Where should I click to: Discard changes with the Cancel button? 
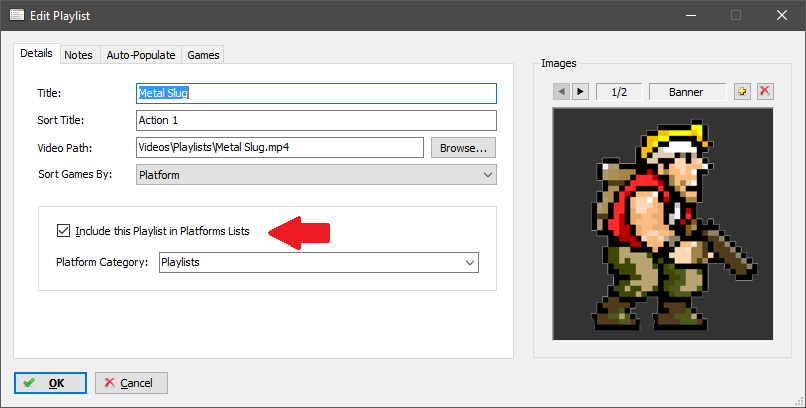point(132,383)
